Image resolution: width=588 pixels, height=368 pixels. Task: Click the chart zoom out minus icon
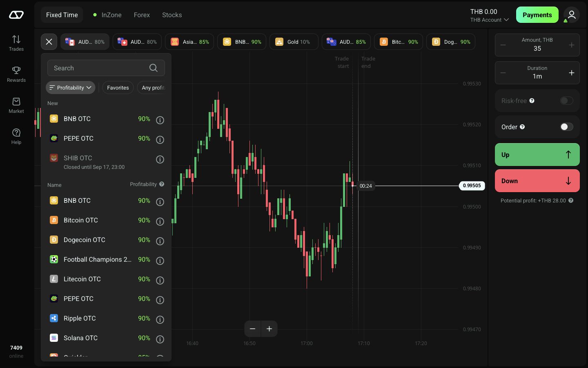tap(252, 329)
